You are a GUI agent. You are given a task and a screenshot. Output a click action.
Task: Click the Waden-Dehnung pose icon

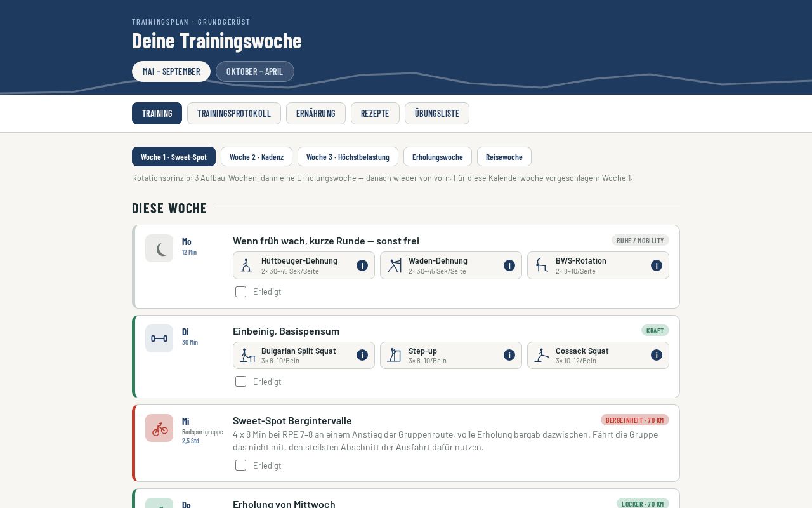[395, 265]
